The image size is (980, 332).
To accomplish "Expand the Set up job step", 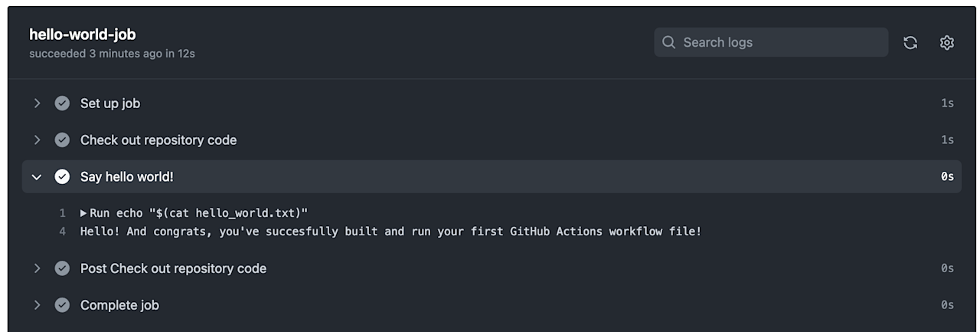I will tap(36, 104).
